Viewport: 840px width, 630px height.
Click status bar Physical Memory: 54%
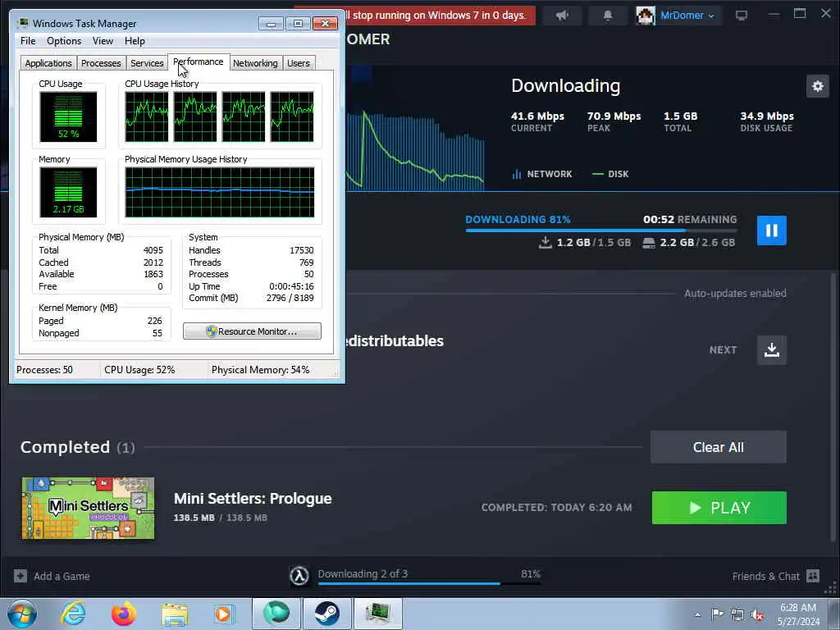pos(260,370)
